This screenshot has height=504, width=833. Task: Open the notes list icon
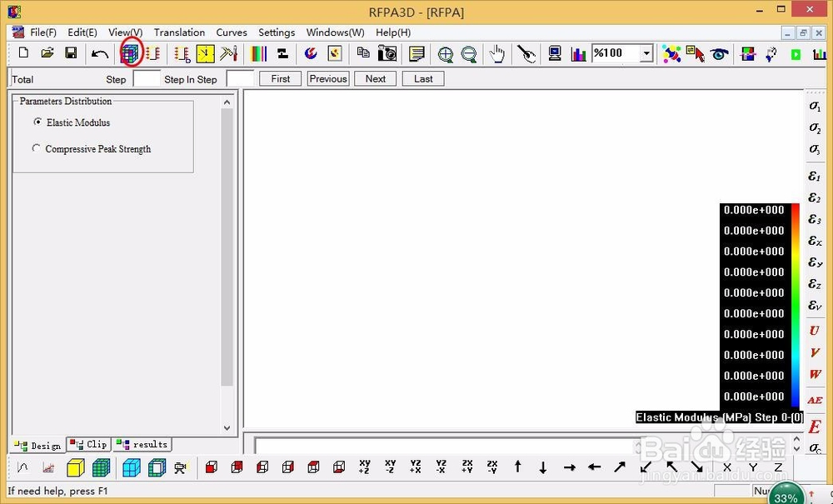416,53
